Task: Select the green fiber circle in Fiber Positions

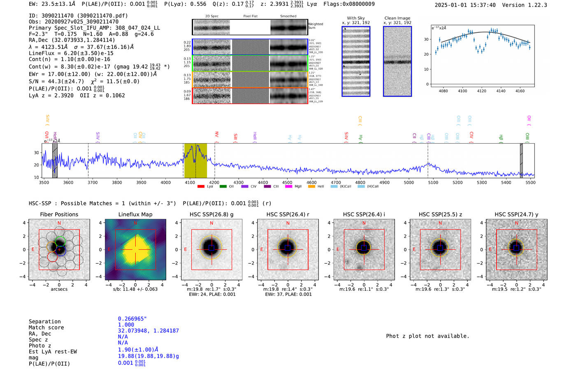Action: coord(60,242)
